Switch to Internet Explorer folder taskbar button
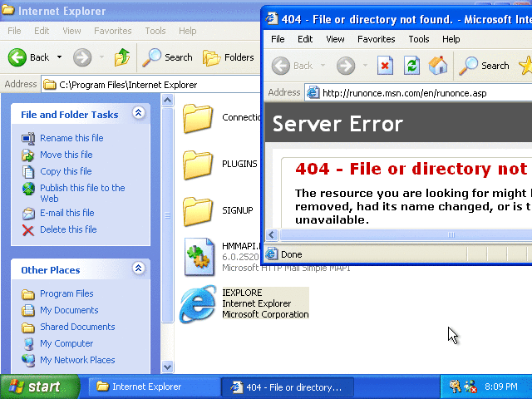Image resolution: width=532 pixels, height=399 pixels. (154, 387)
